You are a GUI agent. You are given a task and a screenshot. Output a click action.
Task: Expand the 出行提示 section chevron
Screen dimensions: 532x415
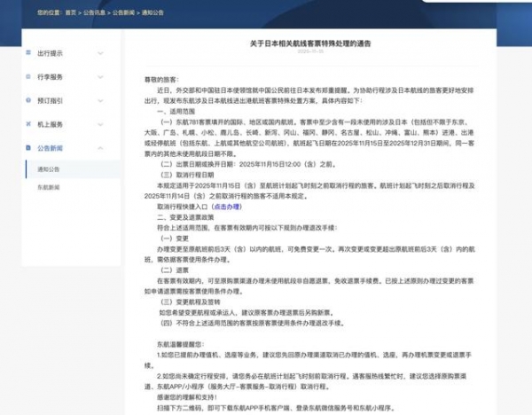tap(101, 53)
